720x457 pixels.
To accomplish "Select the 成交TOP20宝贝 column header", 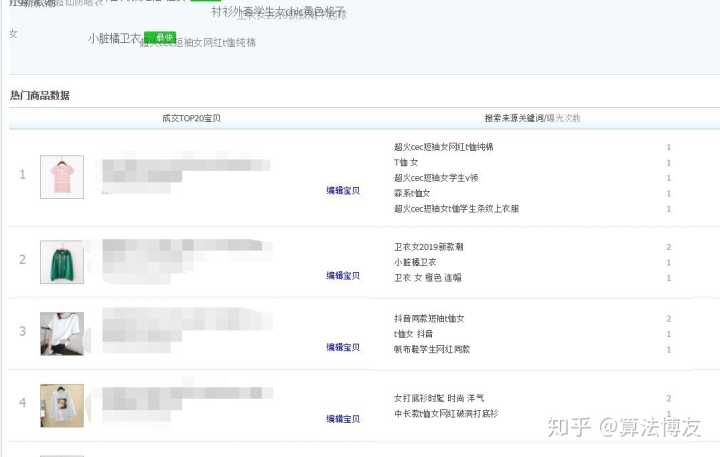I will (191, 118).
